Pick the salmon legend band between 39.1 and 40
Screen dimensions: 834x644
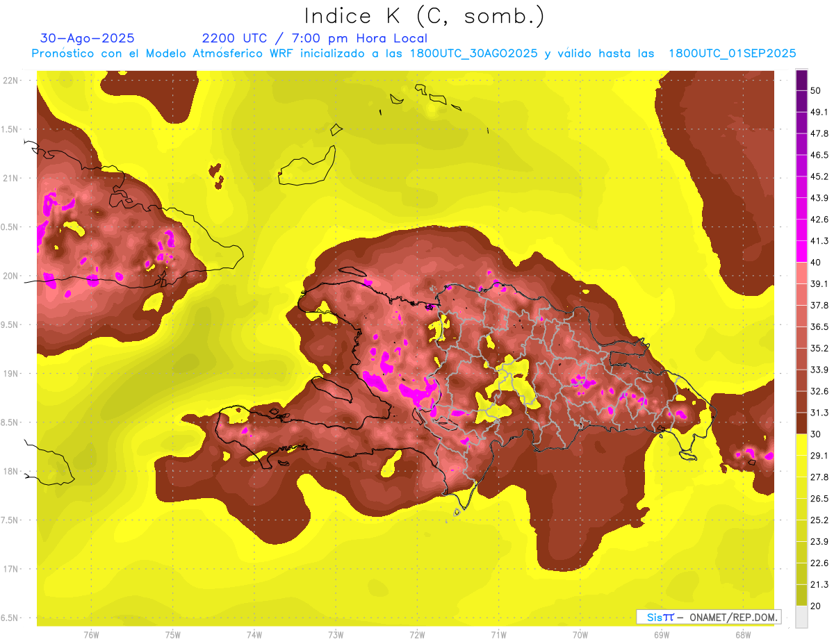click(x=801, y=273)
